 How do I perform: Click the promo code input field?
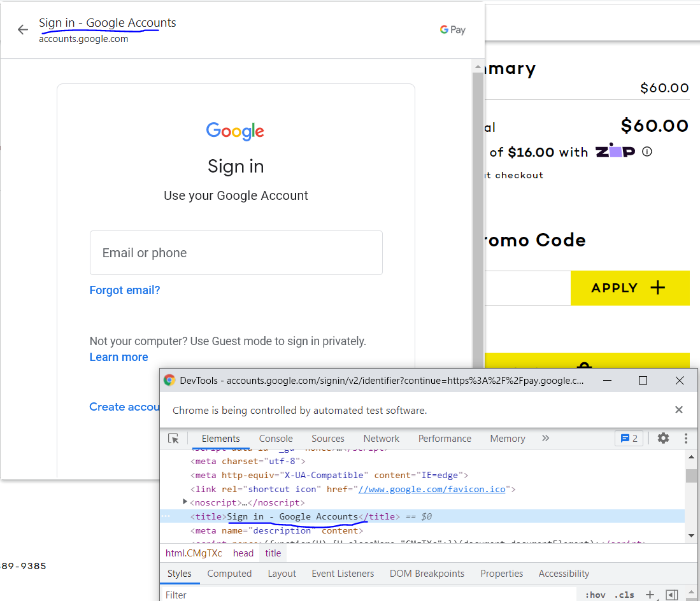[527, 288]
